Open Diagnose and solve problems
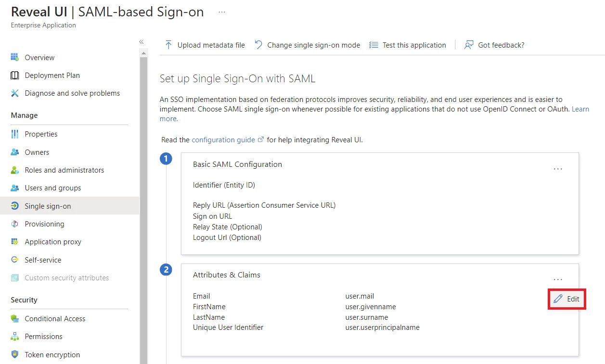 point(69,93)
